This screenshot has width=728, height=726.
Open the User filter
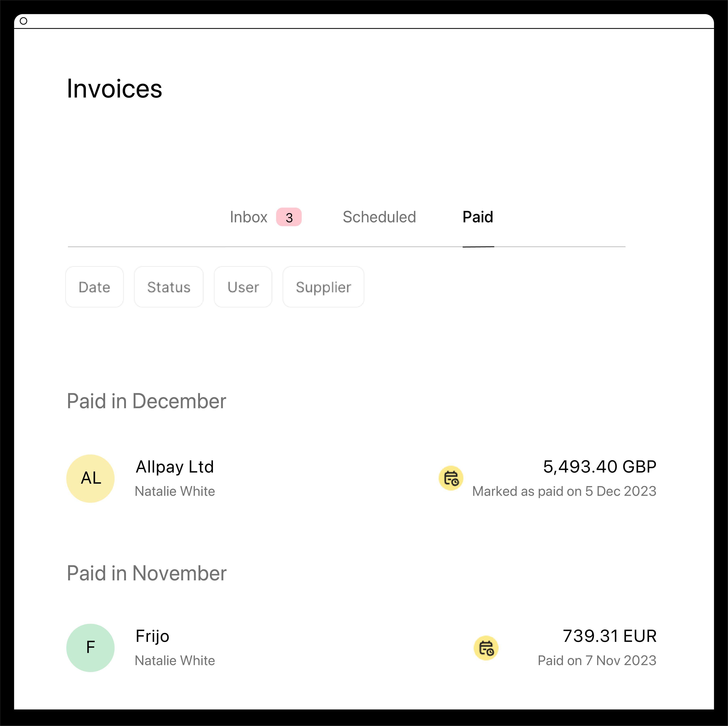(x=243, y=287)
